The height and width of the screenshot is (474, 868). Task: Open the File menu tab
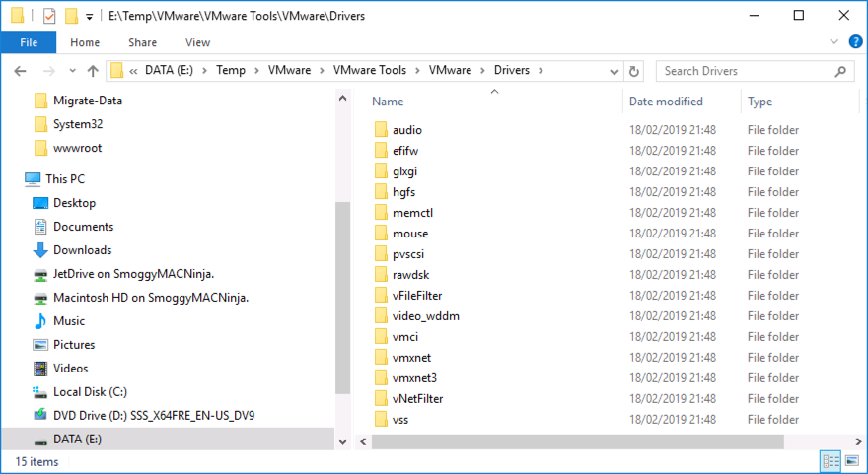(x=29, y=42)
